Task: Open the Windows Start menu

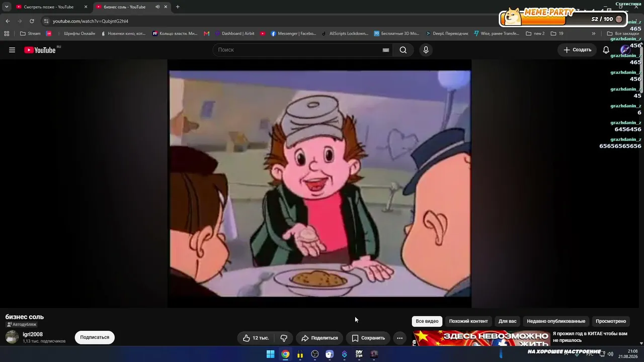Action: coord(270,354)
